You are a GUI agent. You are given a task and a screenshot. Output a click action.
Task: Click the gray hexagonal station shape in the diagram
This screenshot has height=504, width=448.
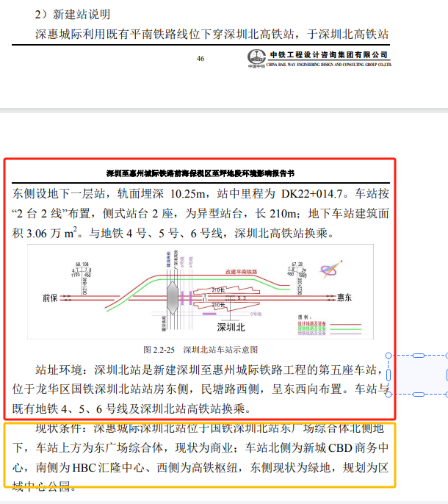pos(173,298)
